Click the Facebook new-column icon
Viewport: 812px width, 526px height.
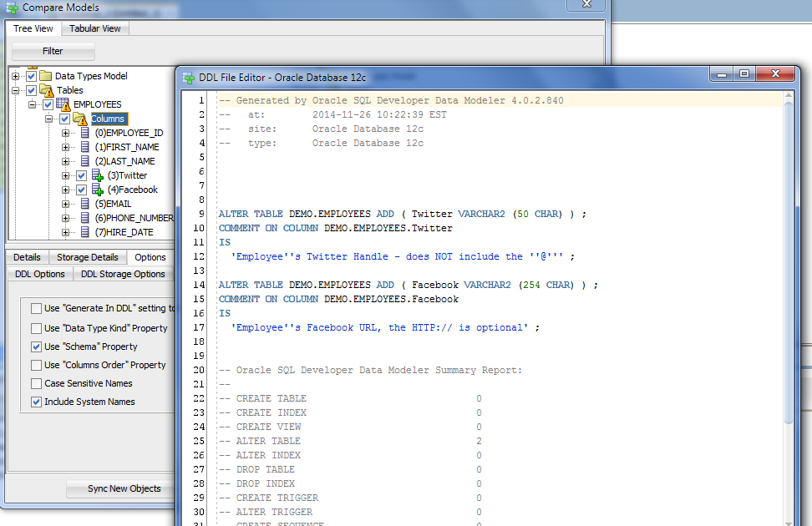pos(98,190)
